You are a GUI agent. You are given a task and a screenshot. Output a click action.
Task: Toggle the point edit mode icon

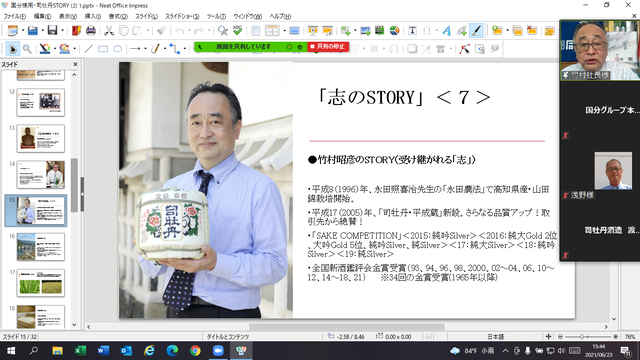464,49
